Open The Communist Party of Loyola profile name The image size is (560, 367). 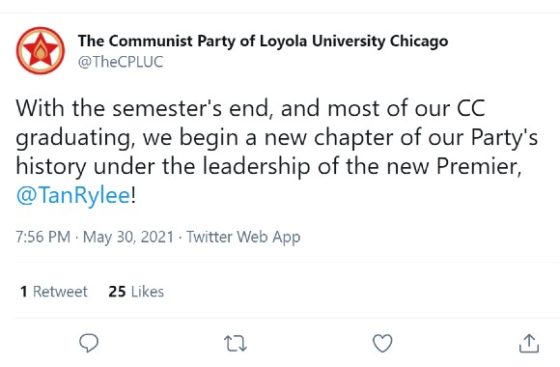tap(263, 41)
